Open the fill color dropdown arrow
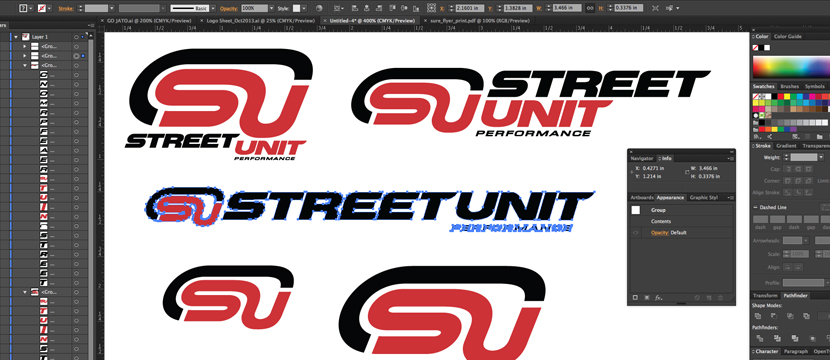Image resolution: width=830 pixels, height=360 pixels. click(x=32, y=8)
